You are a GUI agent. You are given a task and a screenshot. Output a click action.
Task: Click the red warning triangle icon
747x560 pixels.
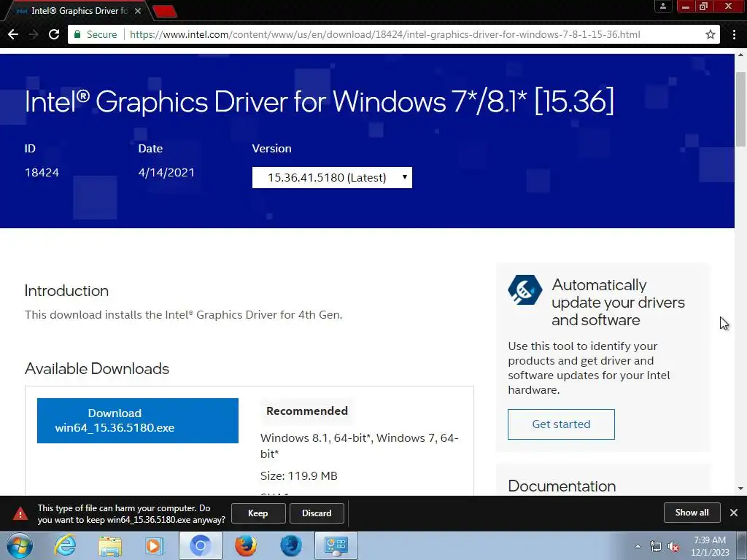pos(20,513)
